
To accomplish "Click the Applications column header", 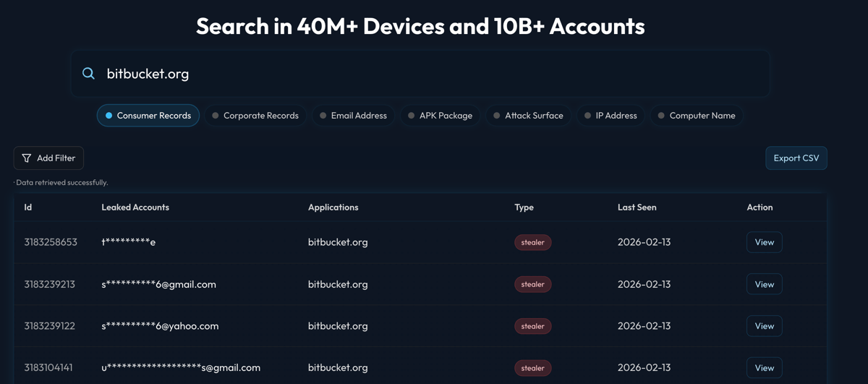I will [x=333, y=208].
